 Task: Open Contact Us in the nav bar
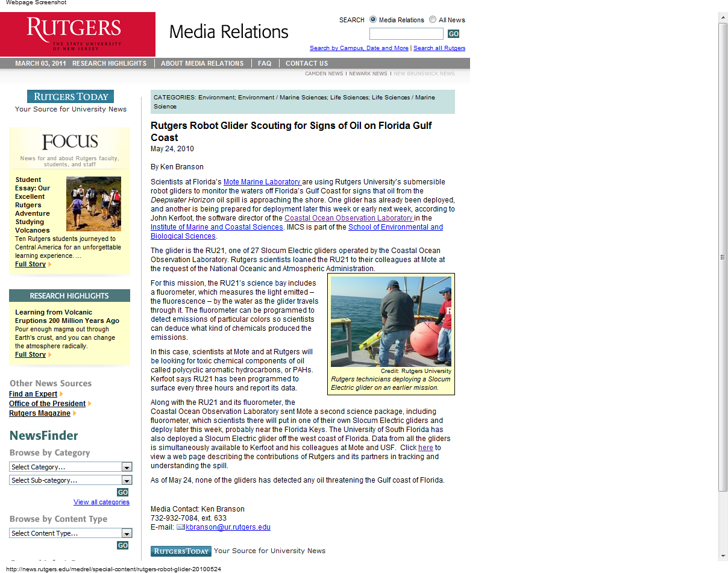(307, 63)
